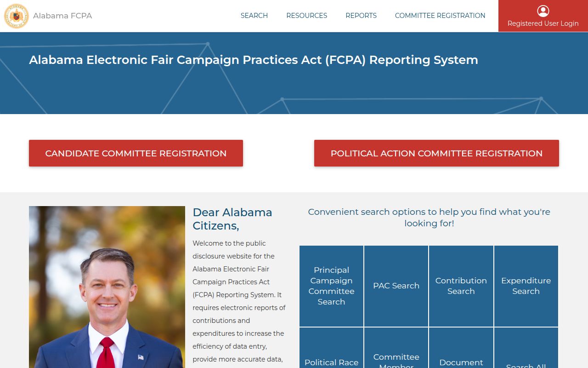Start Candidate Committee Registration
Viewport: 588px width, 368px height.
tap(136, 153)
